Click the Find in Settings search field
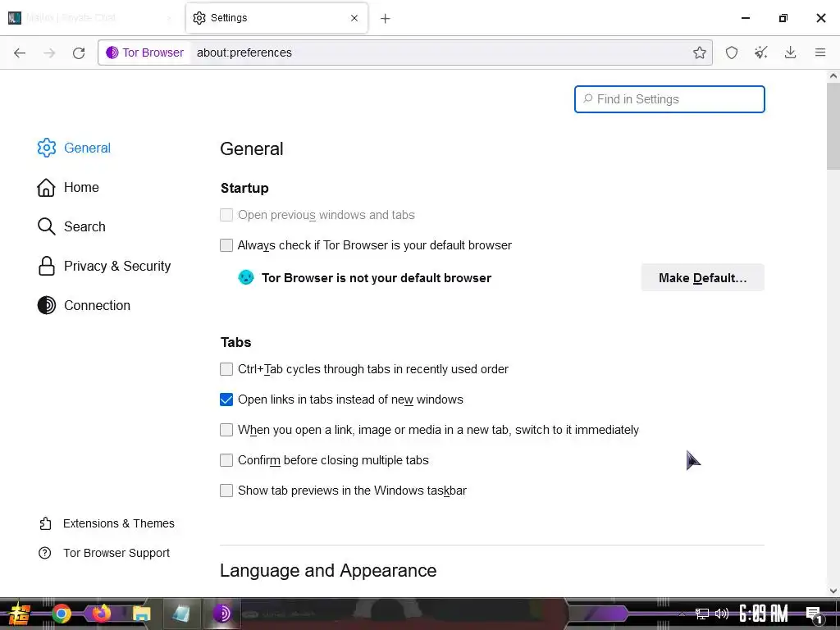 pos(669,99)
